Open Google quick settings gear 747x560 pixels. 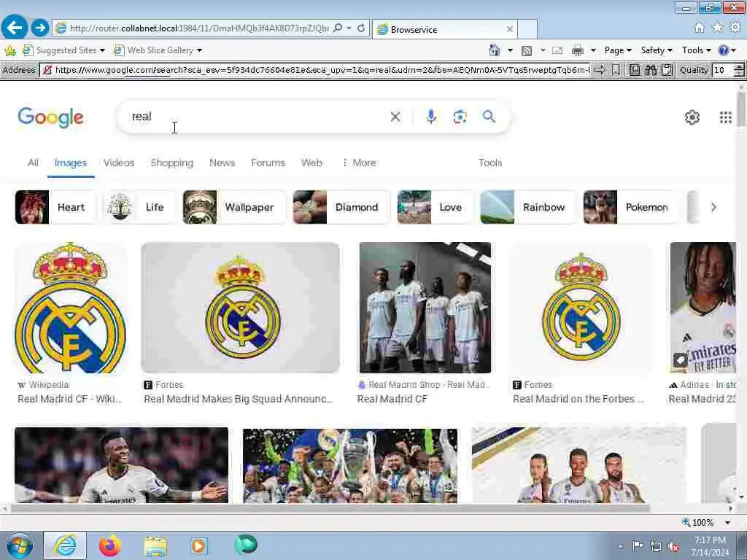(x=692, y=117)
